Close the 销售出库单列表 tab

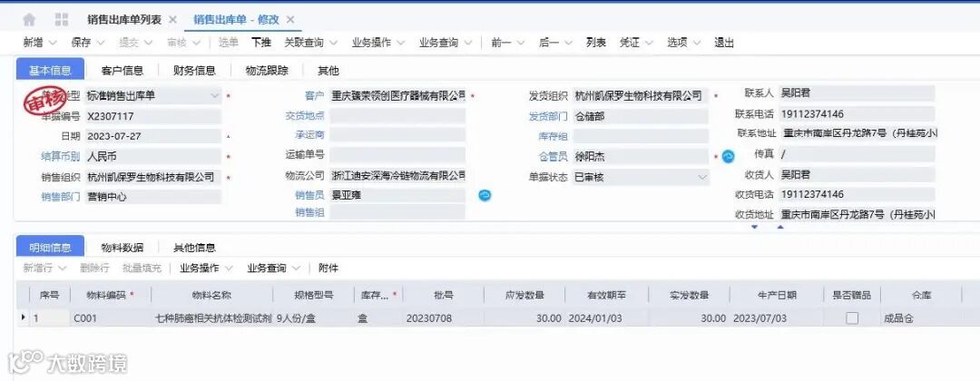point(173,20)
